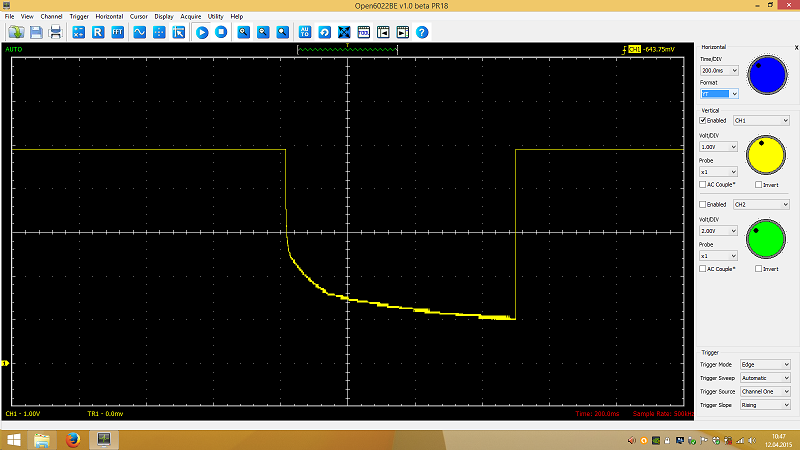This screenshot has width=800, height=450.
Task: Open the View menu
Action: [27, 16]
